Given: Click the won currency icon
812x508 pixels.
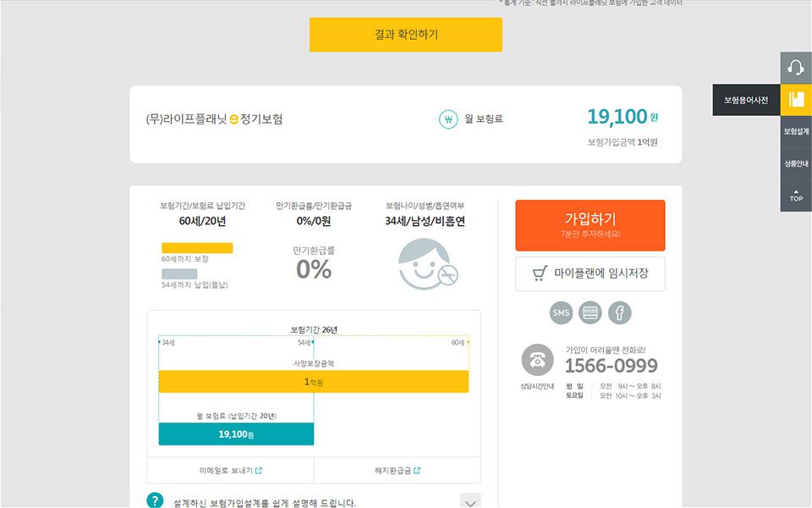Looking at the screenshot, I should coord(448,119).
